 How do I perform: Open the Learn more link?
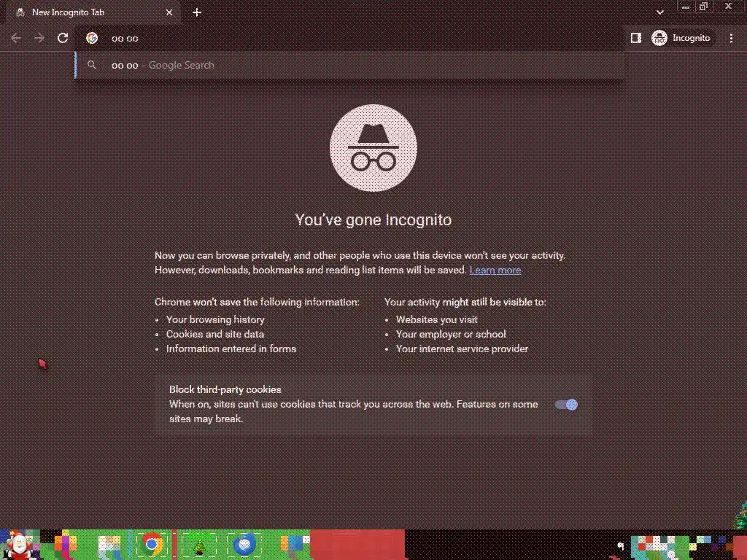(495, 270)
